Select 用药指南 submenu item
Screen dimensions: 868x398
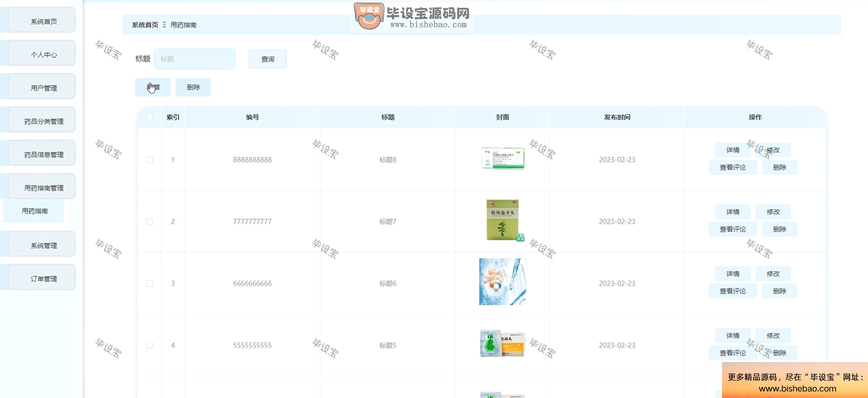[33, 211]
